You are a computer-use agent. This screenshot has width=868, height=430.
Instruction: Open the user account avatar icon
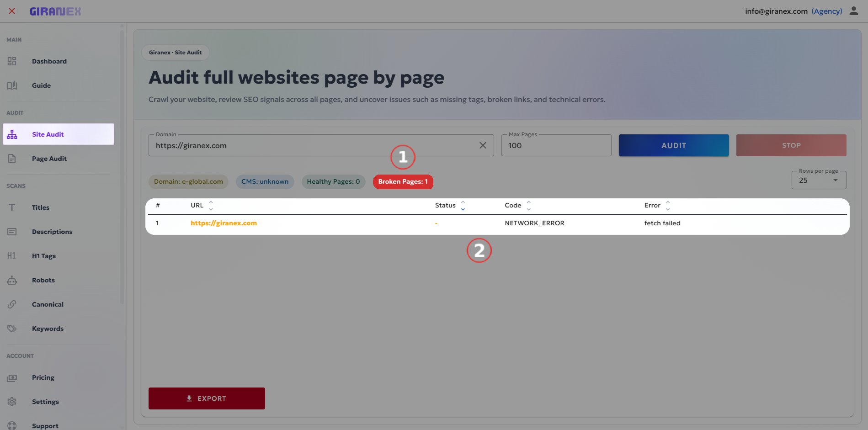click(x=853, y=11)
